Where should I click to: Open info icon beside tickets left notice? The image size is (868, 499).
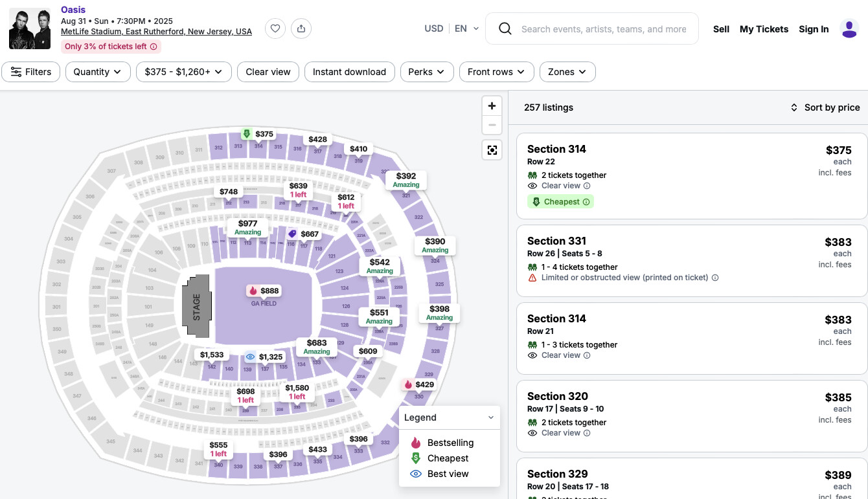tap(154, 47)
